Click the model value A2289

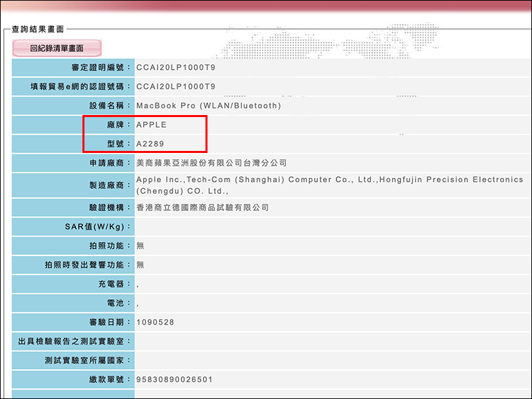click(150, 144)
